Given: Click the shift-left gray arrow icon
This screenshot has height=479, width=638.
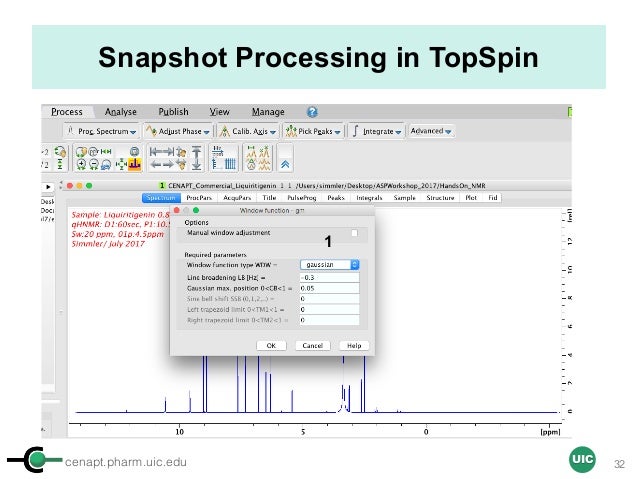Looking at the screenshot, I should 155,165.
